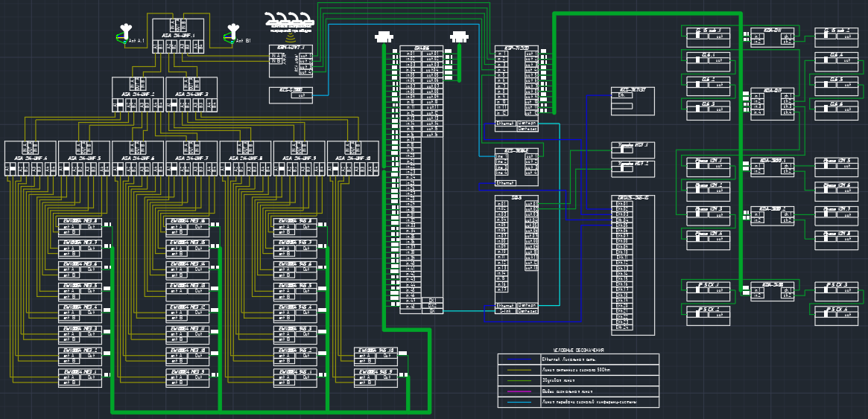Pick the cyan conference line sample in legend
This screenshot has height=419, width=868.
(519, 402)
